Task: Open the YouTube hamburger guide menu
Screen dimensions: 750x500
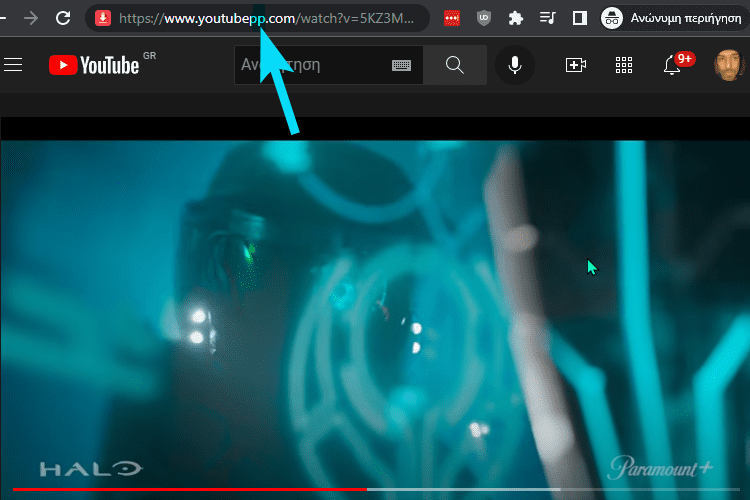Action: [x=13, y=65]
